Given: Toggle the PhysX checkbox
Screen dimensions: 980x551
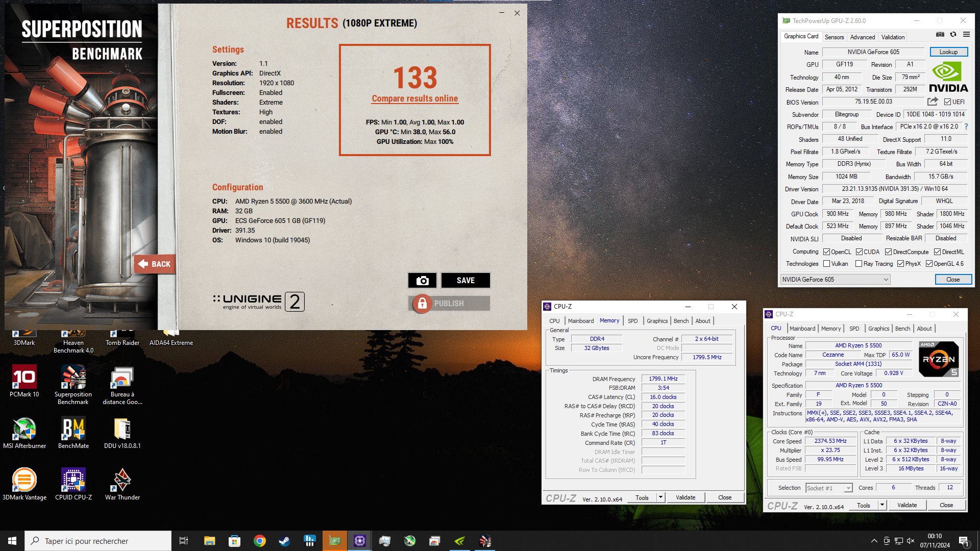Looking at the screenshot, I should [900, 264].
